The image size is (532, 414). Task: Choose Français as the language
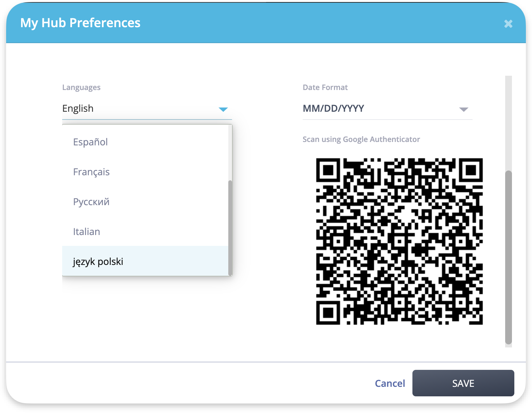click(145, 172)
